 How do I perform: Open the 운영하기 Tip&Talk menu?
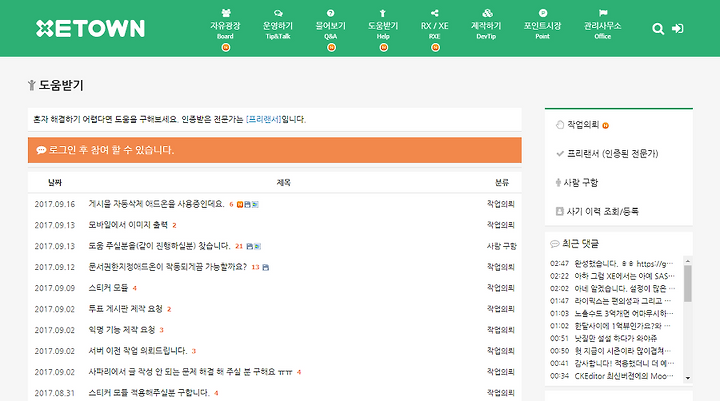click(278, 26)
